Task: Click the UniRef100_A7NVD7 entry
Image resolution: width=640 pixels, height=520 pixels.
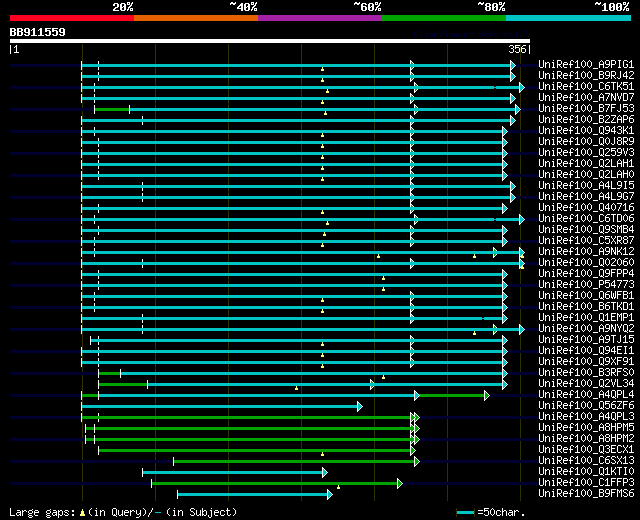Action: point(586,98)
